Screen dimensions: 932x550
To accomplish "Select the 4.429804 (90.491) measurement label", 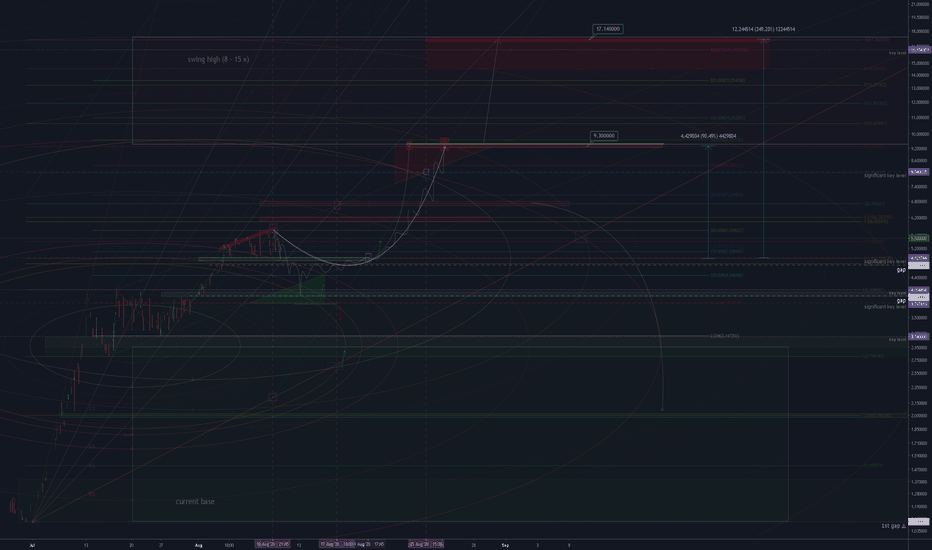I will pos(709,136).
